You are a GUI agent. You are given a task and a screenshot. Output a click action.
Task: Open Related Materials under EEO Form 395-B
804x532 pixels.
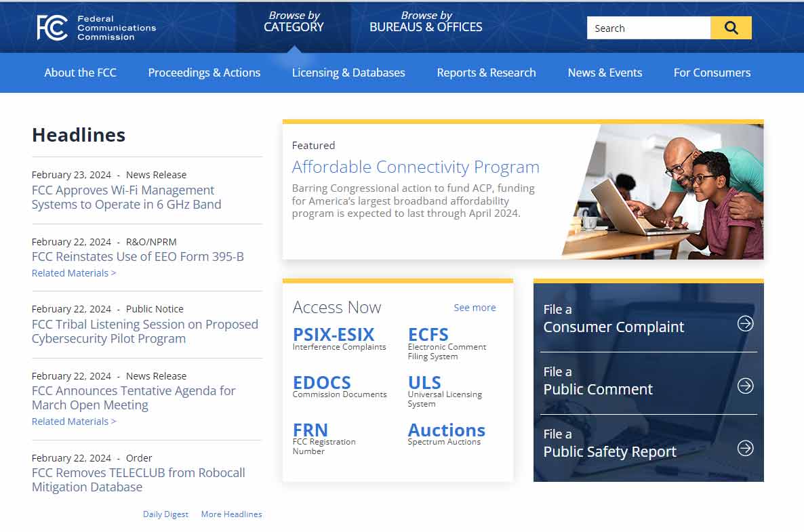tap(74, 273)
